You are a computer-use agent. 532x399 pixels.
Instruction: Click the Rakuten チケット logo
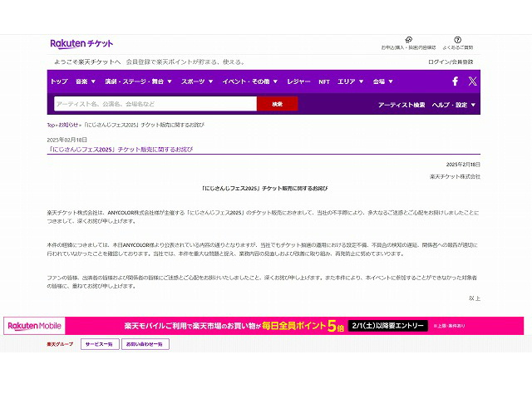tap(81, 44)
